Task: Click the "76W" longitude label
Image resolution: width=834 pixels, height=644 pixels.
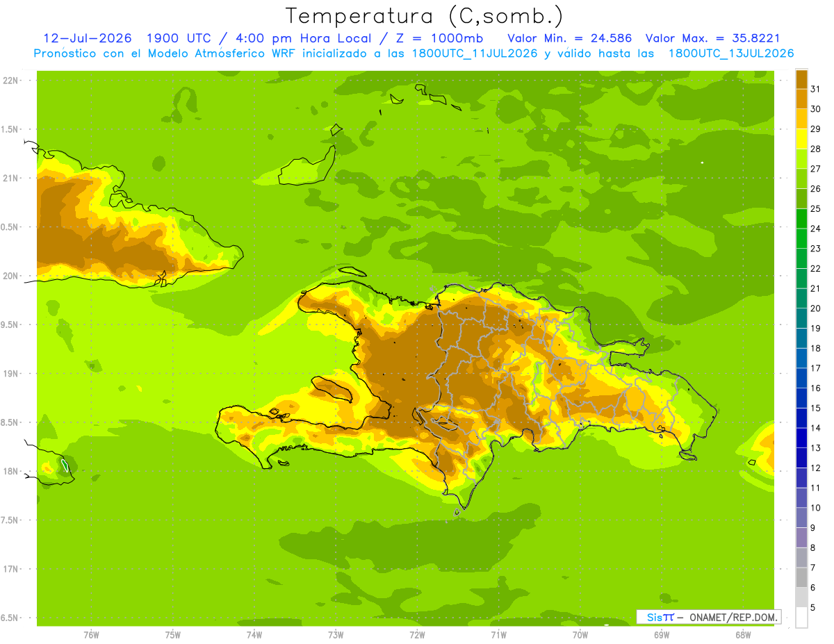Action: [91, 635]
